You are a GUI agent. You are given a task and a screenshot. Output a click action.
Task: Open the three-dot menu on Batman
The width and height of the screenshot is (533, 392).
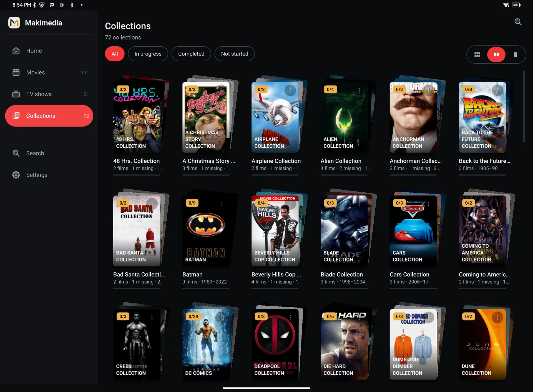[x=221, y=204]
